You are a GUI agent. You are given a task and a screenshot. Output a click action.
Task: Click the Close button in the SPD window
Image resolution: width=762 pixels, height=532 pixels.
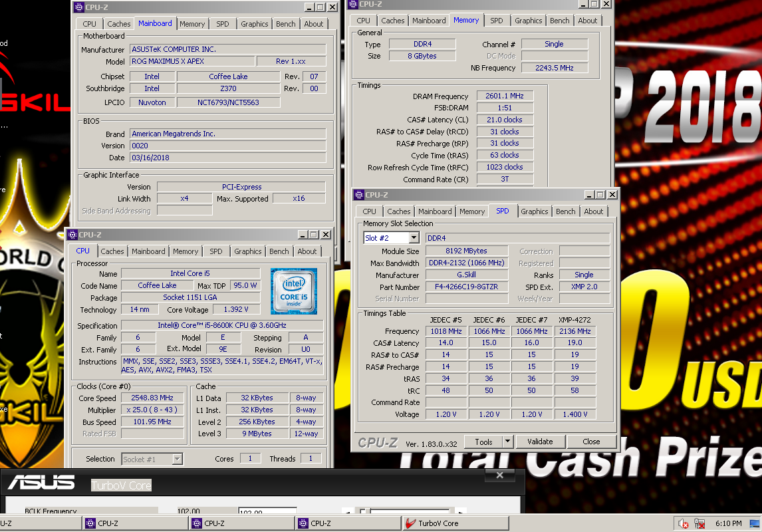click(x=591, y=442)
